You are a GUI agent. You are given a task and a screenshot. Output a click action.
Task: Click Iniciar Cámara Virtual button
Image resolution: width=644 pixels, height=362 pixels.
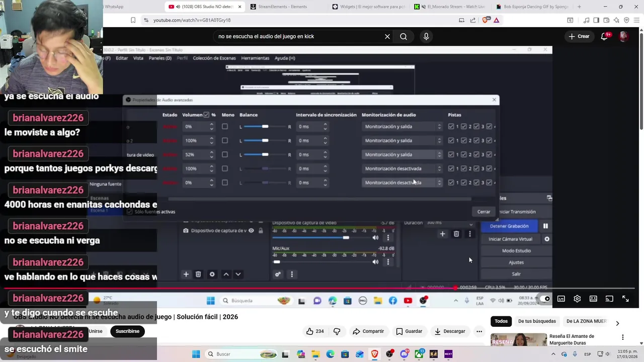[510, 239]
